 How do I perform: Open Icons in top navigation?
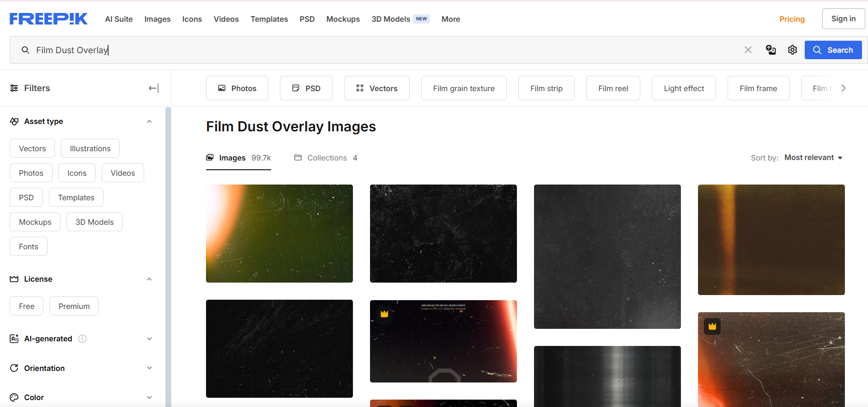click(192, 19)
